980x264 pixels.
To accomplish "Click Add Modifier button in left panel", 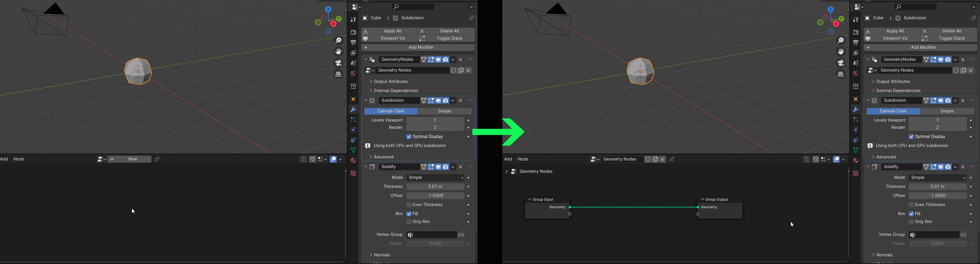I will (x=418, y=48).
